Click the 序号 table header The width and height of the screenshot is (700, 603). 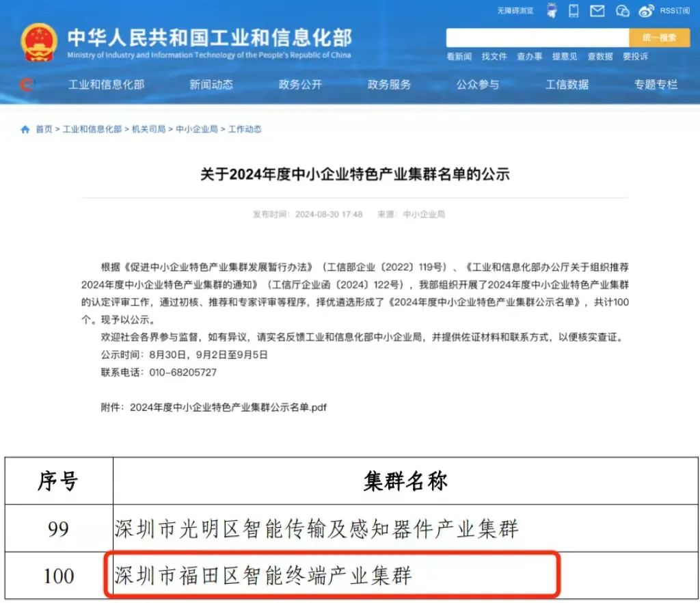pyautogui.click(x=59, y=481)
